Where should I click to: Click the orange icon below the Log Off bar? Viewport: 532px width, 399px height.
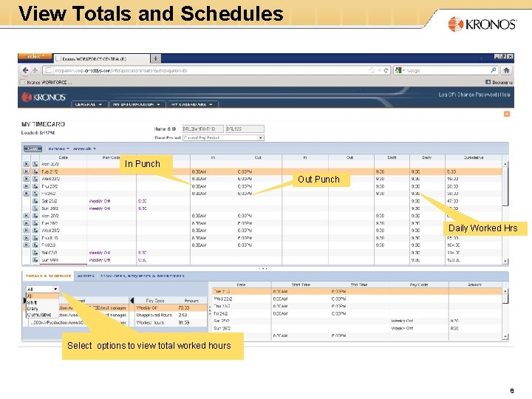pos(507,114)
